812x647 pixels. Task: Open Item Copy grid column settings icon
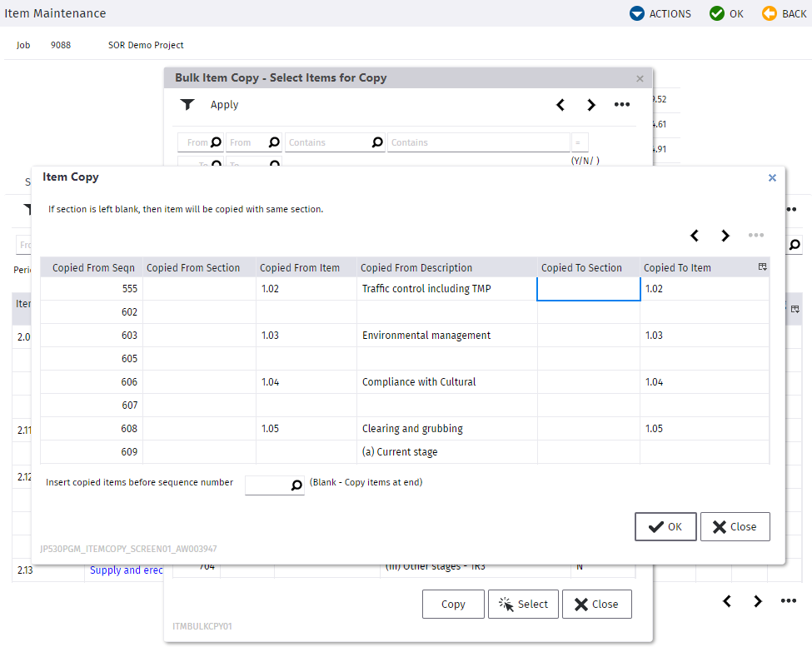(762, 267)
